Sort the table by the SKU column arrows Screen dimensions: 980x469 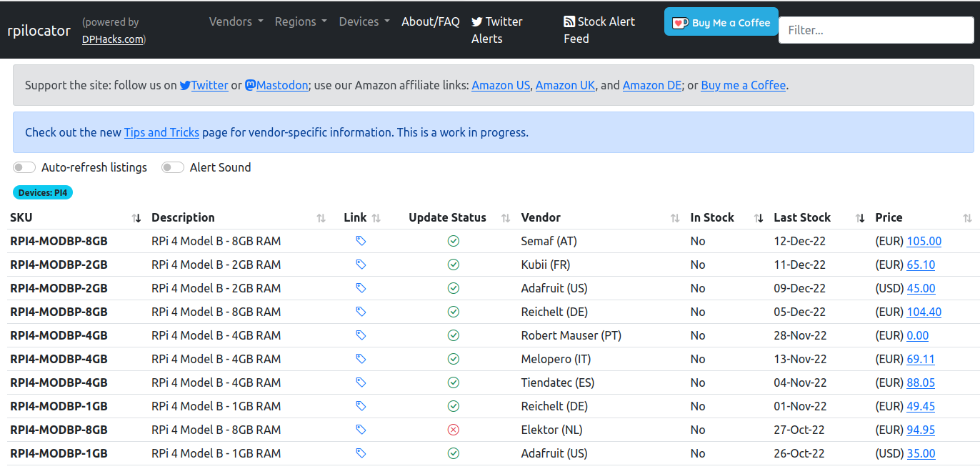(136, 218)
